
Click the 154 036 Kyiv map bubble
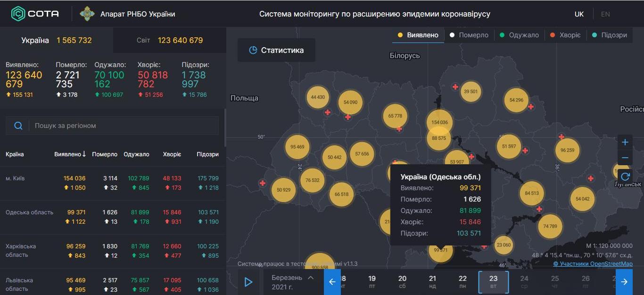[x=439, y=122]
